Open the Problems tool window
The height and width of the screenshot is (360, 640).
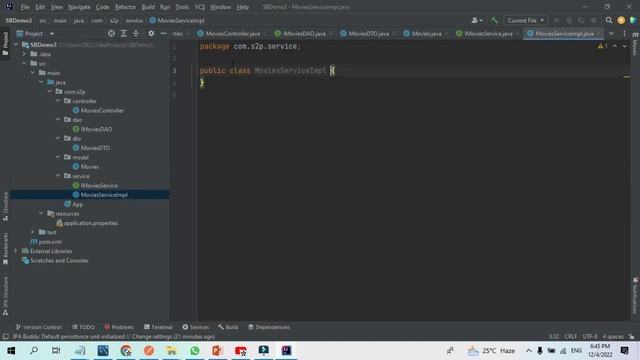[119, 327]
